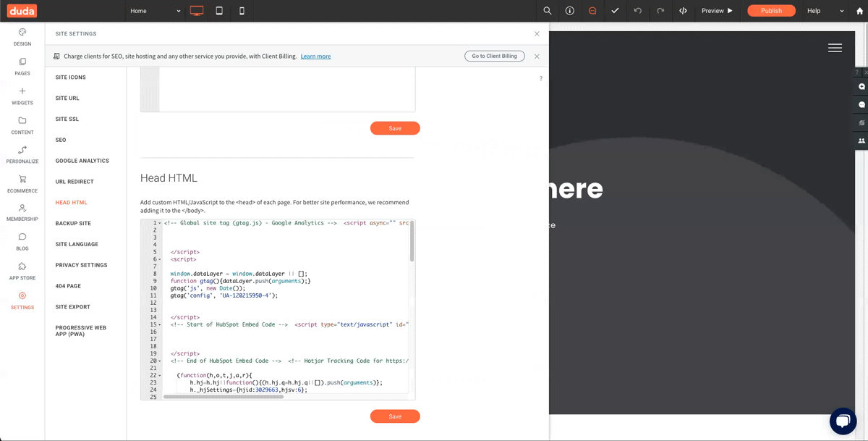Click the Publish button
Image resolution: width=868 pixels, height=441 pixels.
coord(771,11)
